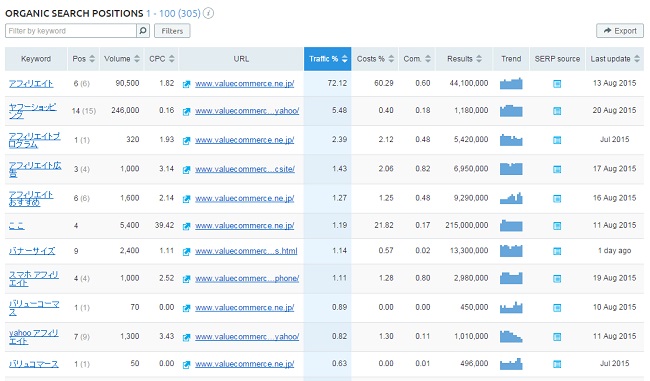The height and width of the screenshot is (381, 650).
Task: View SERP source icon in yahoo アフィリエイト row
Action: [x=557, y=337]
